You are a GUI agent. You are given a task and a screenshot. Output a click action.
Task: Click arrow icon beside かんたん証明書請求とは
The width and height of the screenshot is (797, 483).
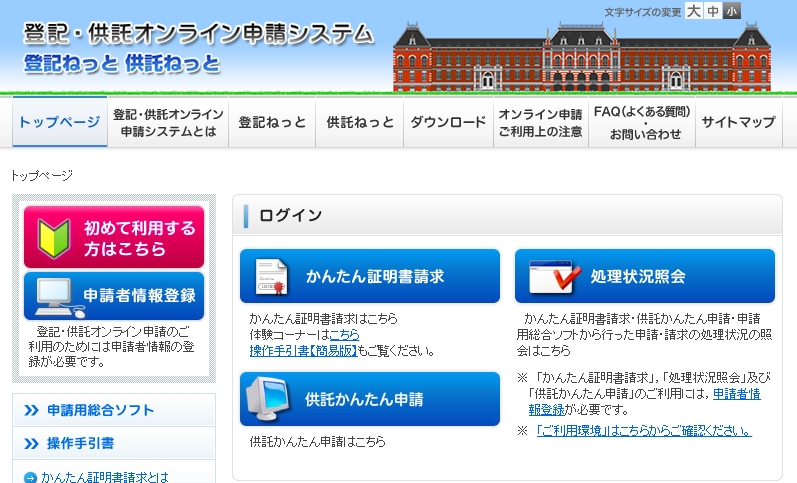pyautogui.click(x=30, y=478)
